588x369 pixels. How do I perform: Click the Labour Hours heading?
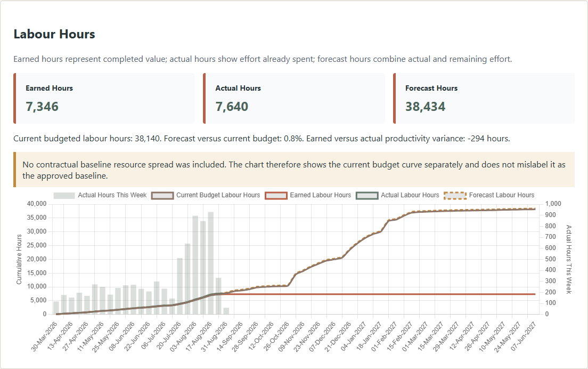pyautogui.click(x=54, y=34)
